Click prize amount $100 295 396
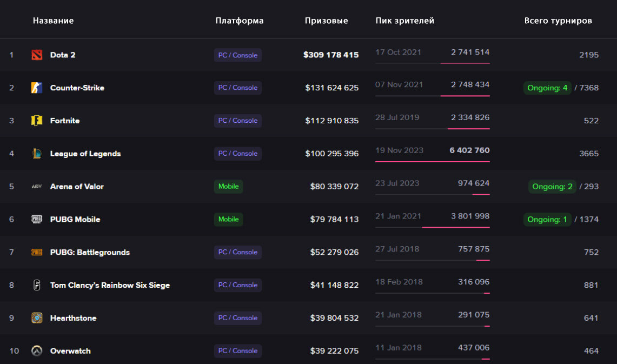The height and width of the screenshot is (364, 617). coord(331,154)
